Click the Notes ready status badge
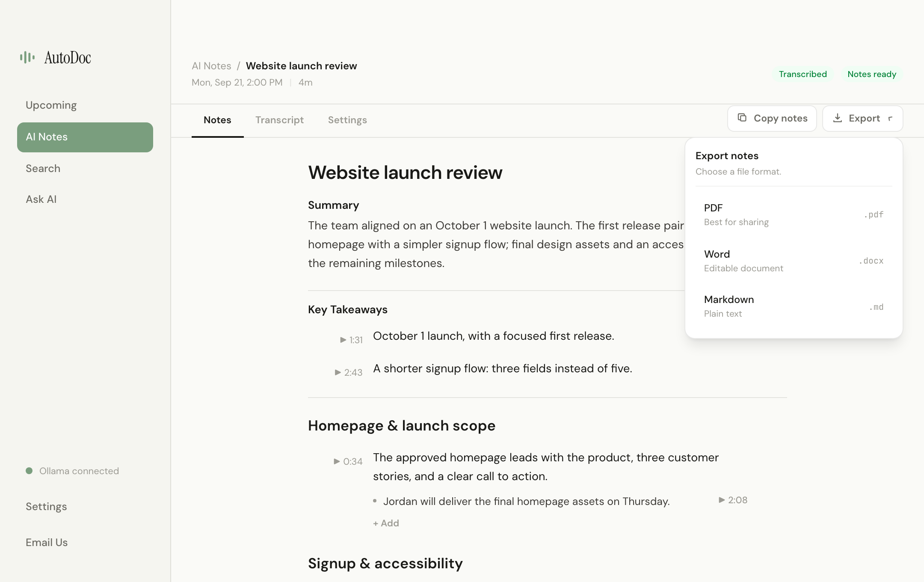This screenshot has height=582, width=924. [x=872, y=74]
